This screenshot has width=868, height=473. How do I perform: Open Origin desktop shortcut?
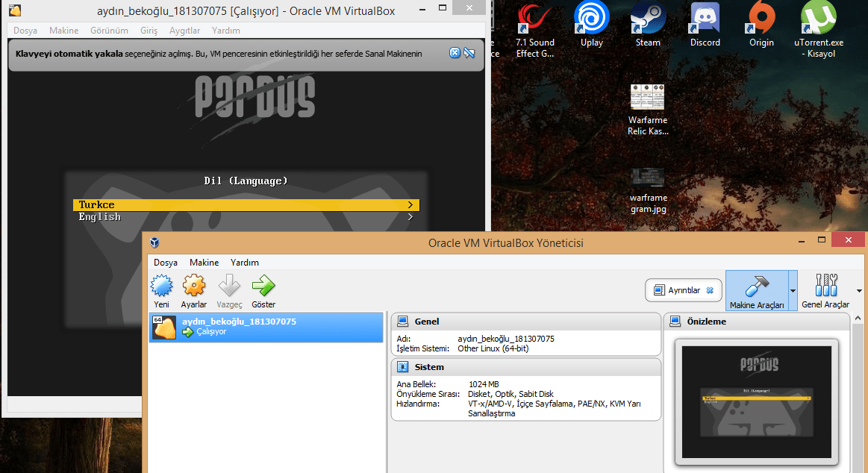coord(761,25)
